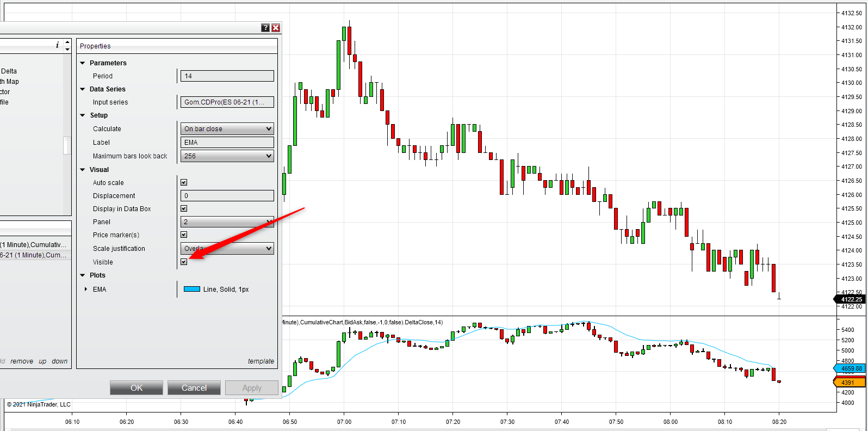The width and height of the screenshot is (868, 431).
Task: Click the template link
Action: 261,361
